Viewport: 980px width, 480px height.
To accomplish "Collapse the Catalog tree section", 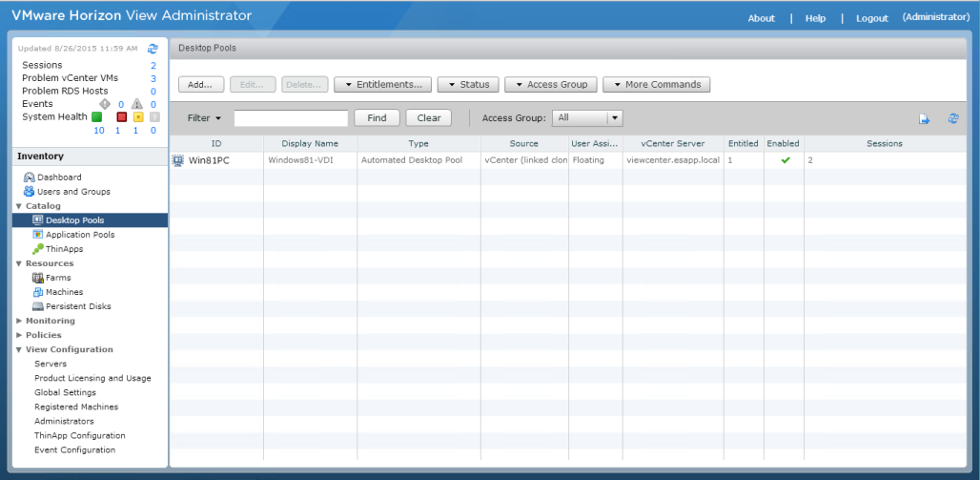I will (19, 206).
